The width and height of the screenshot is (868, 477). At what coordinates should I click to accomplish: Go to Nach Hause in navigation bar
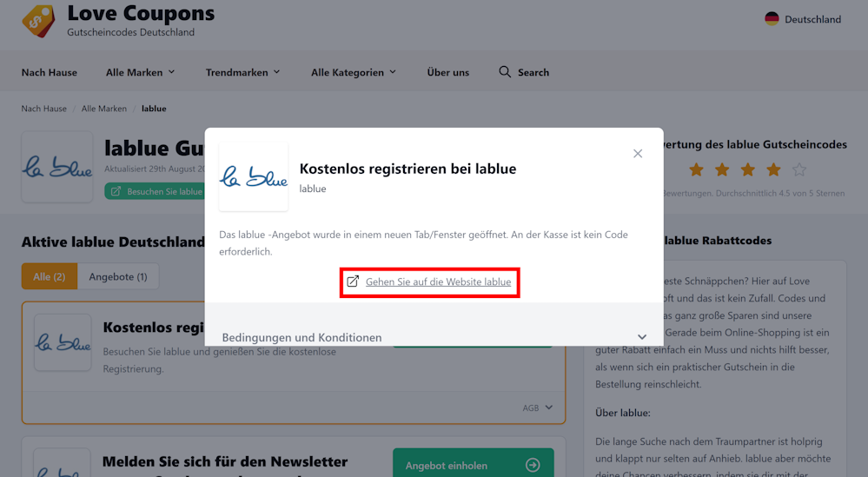(x=50, y=72)
